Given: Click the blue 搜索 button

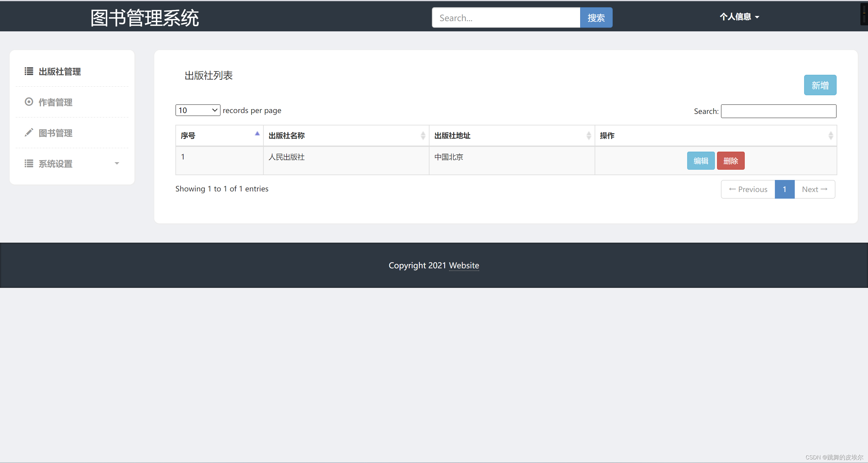Looking at the screenshot, I should (596, 18).
